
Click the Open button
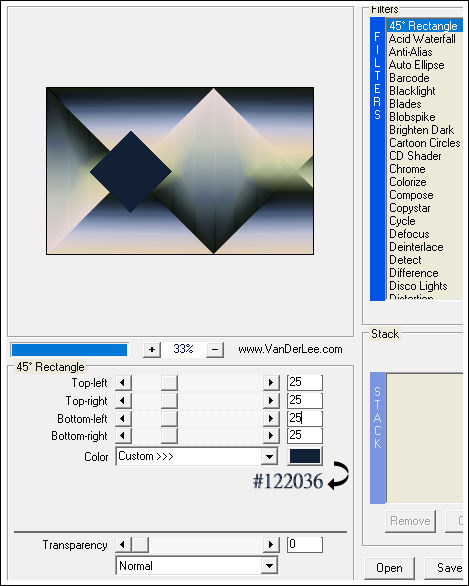pyautogui.click(x=389, y=568)
